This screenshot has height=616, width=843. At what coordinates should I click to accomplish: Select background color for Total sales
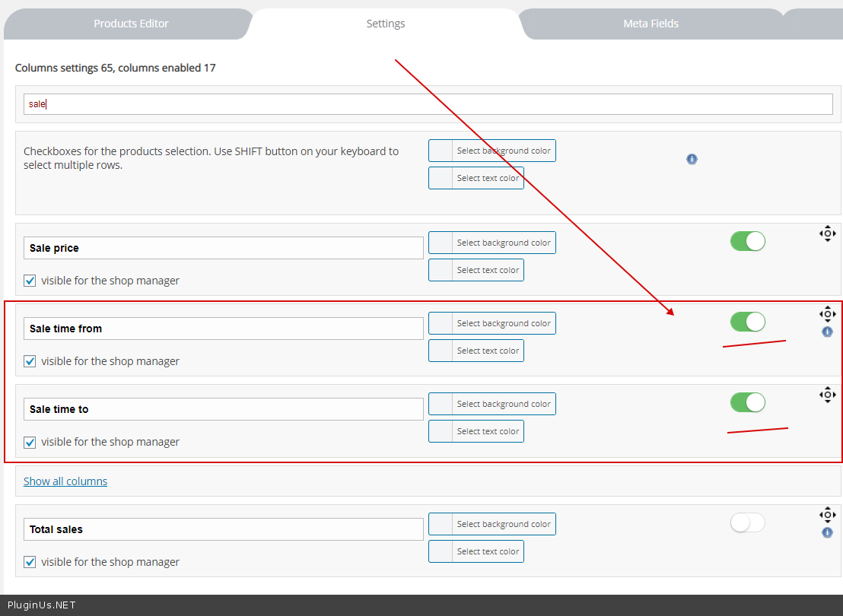coord(492,525)
